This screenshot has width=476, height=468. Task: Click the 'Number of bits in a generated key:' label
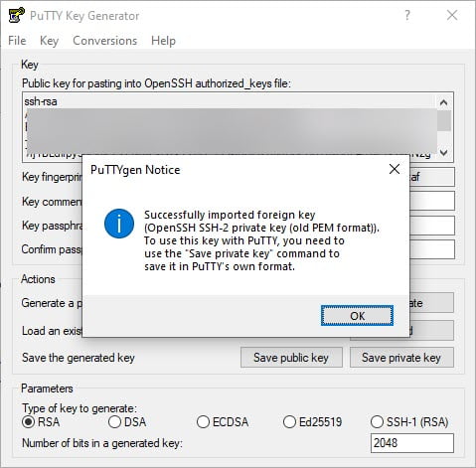pyautogui.click(x=102, y=443)
